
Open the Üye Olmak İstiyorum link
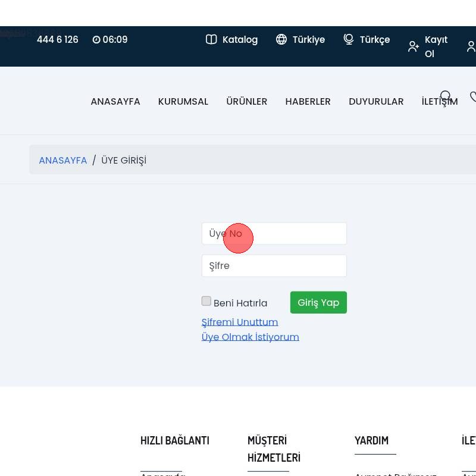point(250,337)
